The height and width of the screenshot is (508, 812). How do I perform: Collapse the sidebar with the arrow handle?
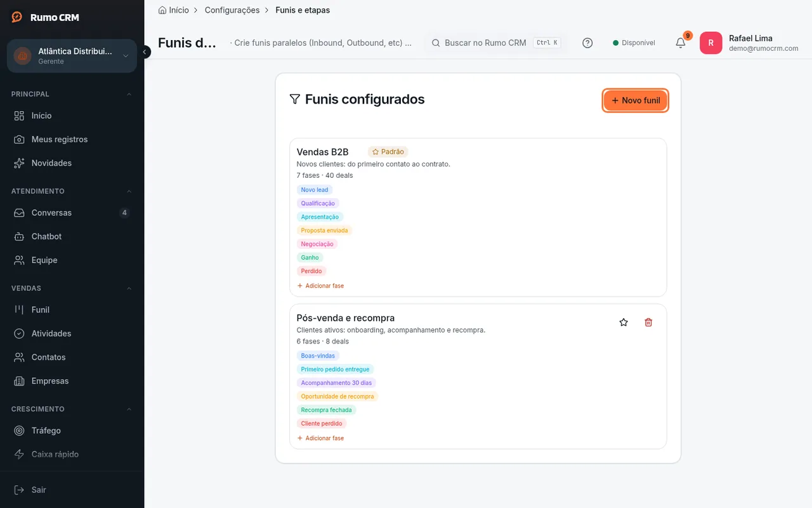(x=145, y=52)
